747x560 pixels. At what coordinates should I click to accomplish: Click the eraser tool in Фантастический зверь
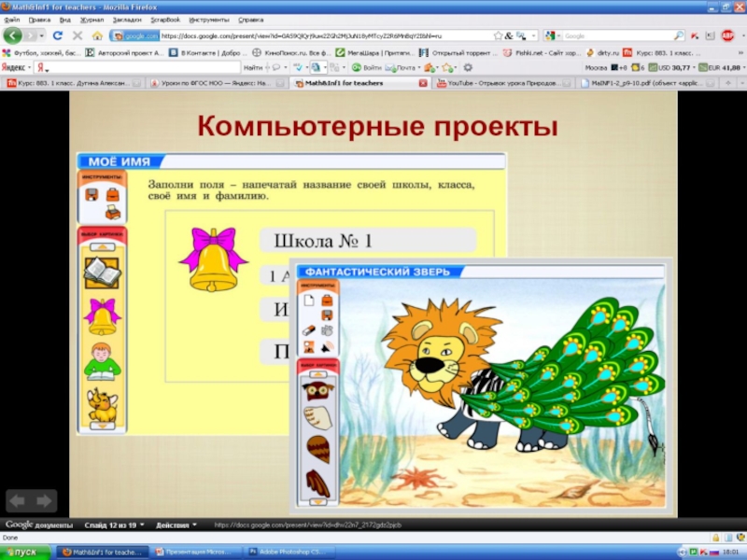pyautogui.click(x=308, y=330)
